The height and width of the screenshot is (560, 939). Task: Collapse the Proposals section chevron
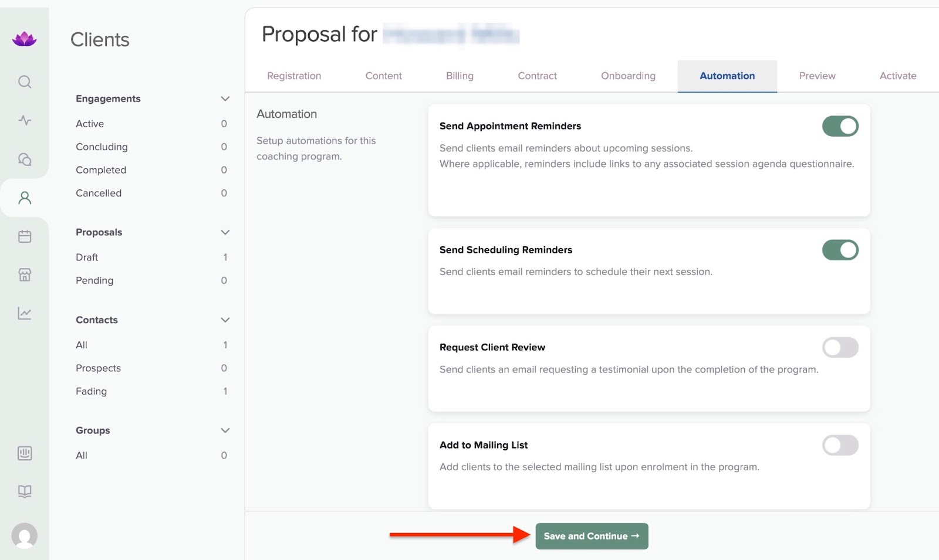[225, 232]
